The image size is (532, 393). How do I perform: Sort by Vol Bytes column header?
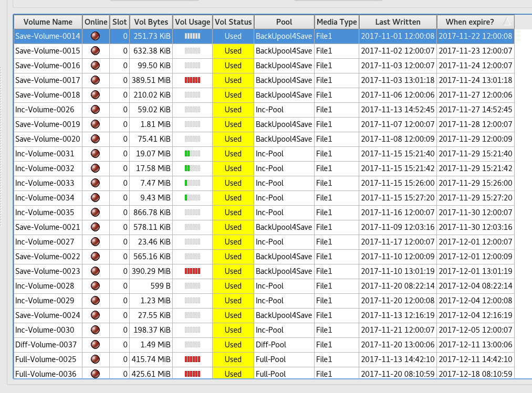[151, 22]
